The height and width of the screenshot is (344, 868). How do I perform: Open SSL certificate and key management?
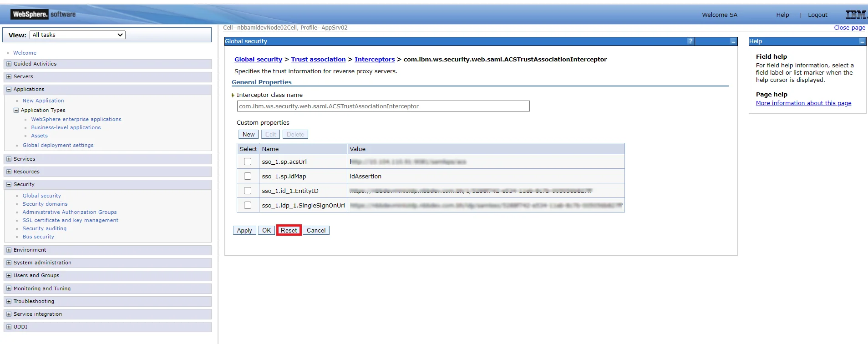point(70,220)
